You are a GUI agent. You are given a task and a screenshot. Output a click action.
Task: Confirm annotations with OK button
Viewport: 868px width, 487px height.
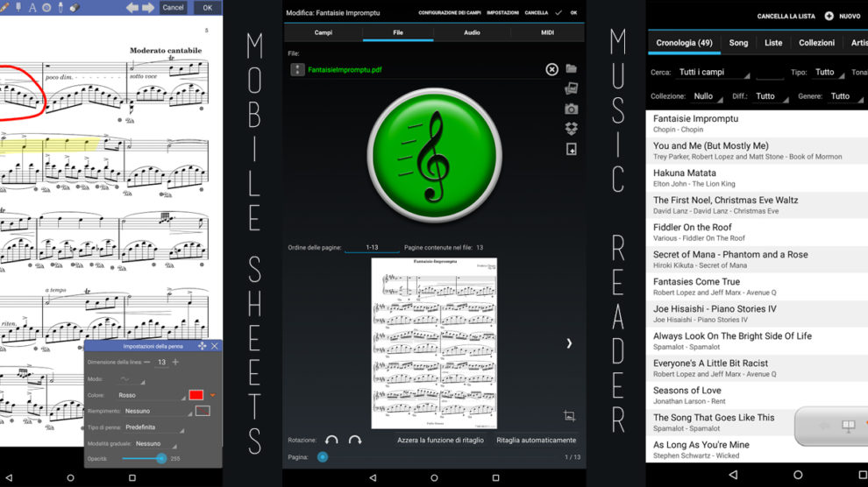208,8
